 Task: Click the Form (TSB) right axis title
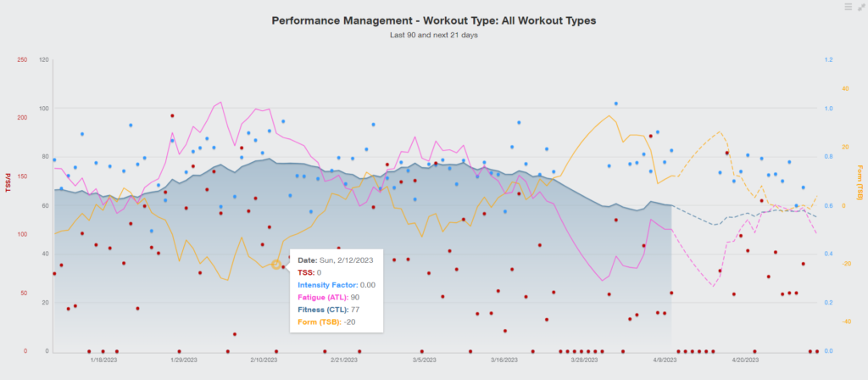pos(860,182)
